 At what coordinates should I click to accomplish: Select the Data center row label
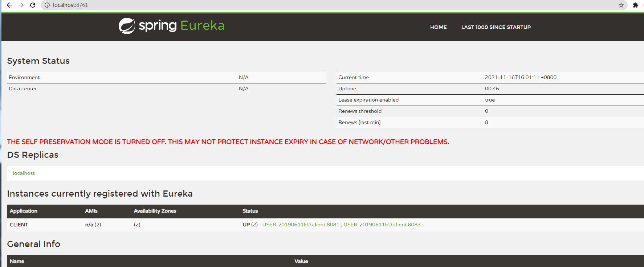coord(23,89)
